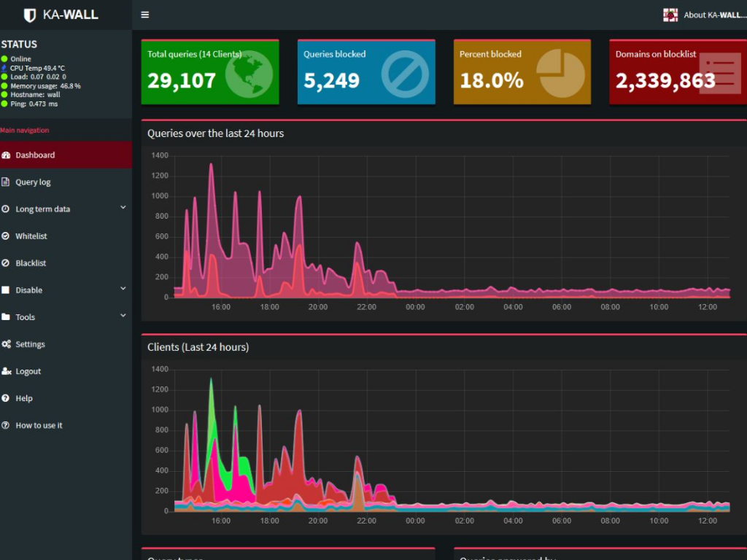Expand the Long term data chevron
The height and width of the screenshot is (560, 747).
pos(123,208)
